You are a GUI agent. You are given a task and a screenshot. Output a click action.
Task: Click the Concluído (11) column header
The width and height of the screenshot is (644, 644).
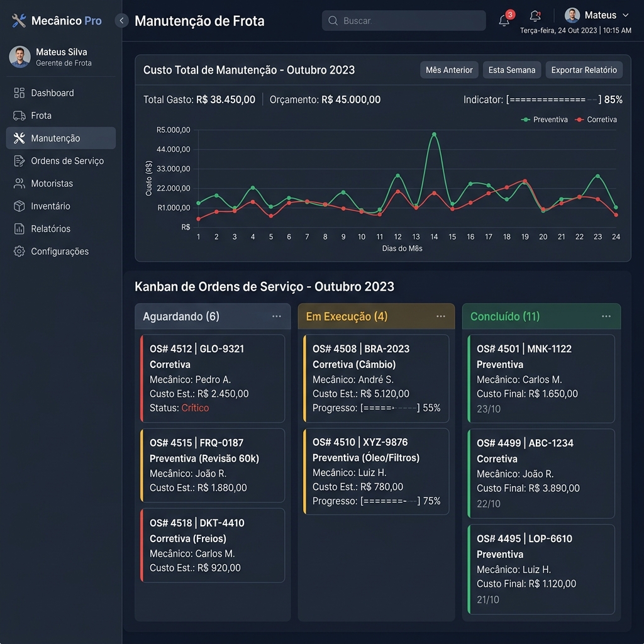pyautogui.click(x=541, y=316)
